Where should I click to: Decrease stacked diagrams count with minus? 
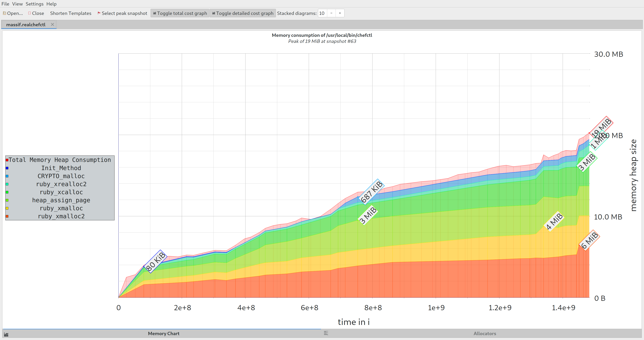point(331,13)
